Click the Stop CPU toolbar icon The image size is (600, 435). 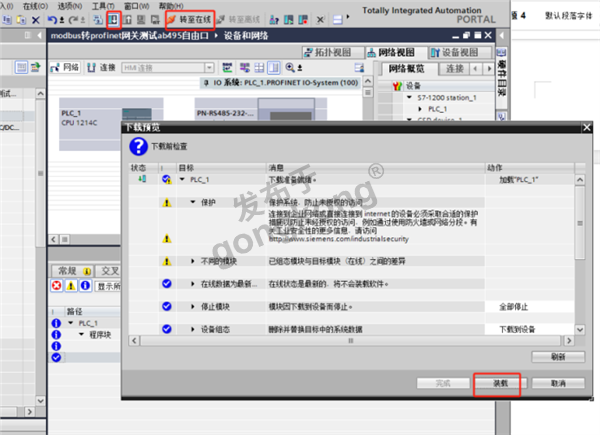[303, 20]
